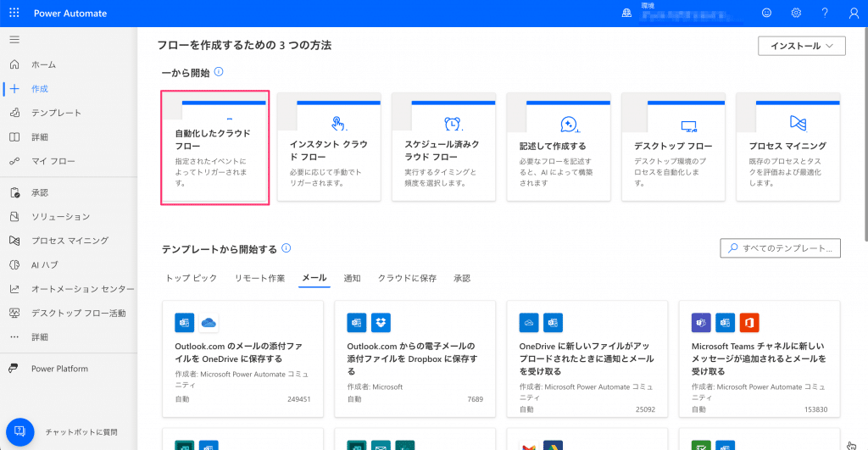The width and height of the screenshot is (868, 450).
Task: Click the ホーム home icon in sidebar
Action: (14, 64)
